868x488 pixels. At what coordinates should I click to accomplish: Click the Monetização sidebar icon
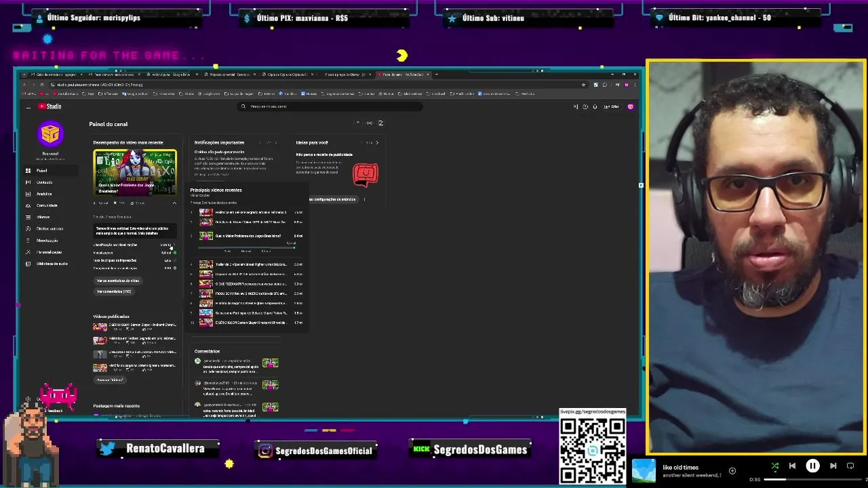(x=28, y=240)
